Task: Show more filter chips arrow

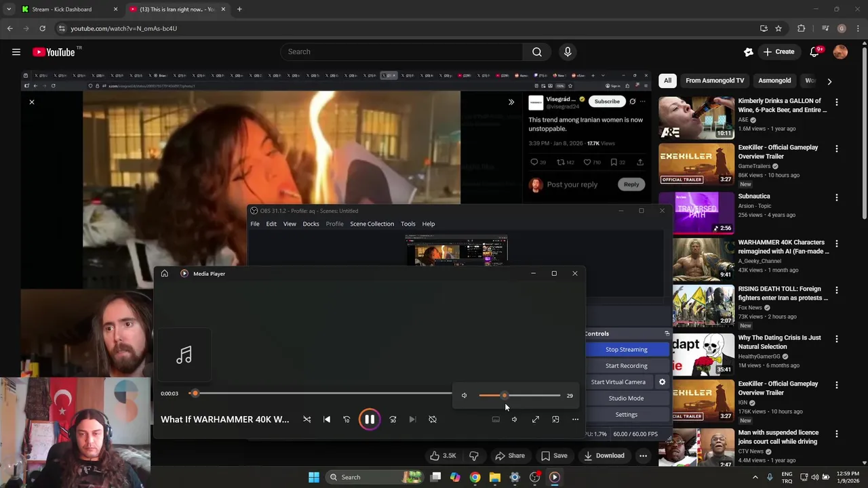Action: (x=829, y=81)
